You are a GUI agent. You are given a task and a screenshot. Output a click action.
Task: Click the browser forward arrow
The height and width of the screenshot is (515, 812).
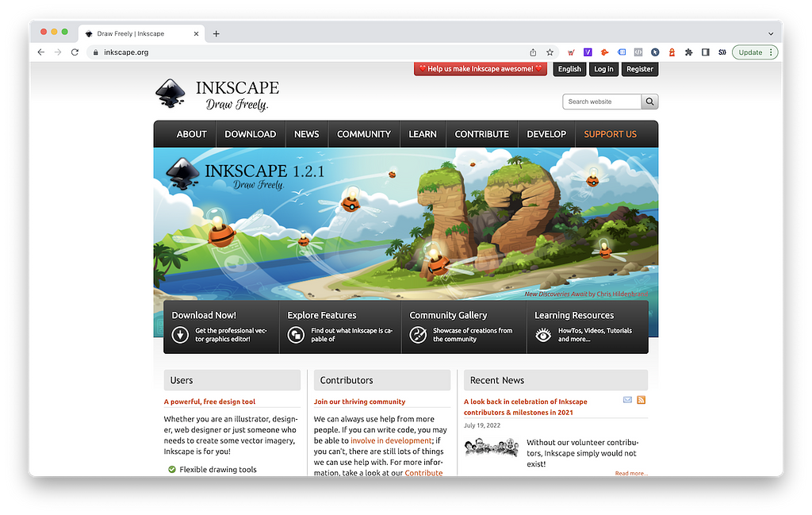click(58, 52)
